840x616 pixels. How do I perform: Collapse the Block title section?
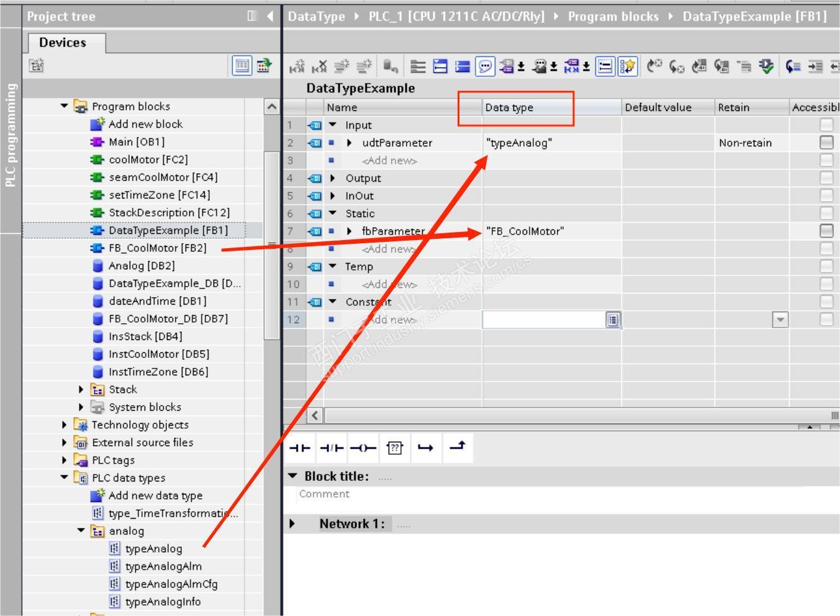292,476
